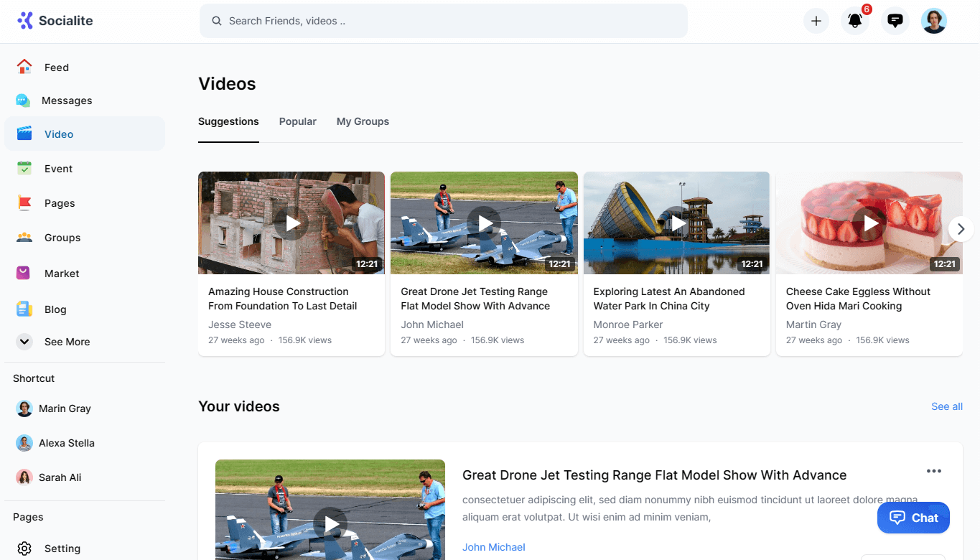Click the John Michael author link
Screen dimensions: 980x560
(x=493, y=547)
